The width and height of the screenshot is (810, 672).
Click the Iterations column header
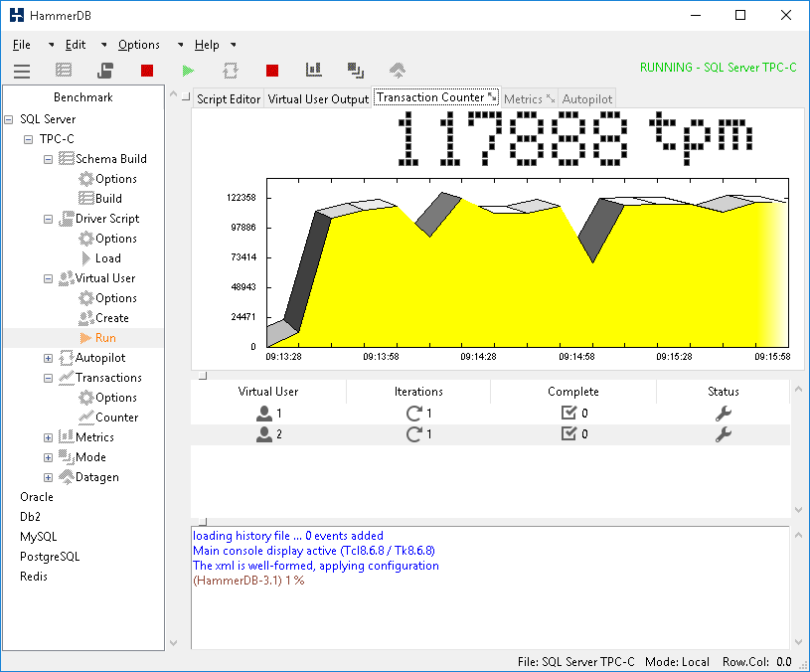pyautogui.click(x=418, y=392)
